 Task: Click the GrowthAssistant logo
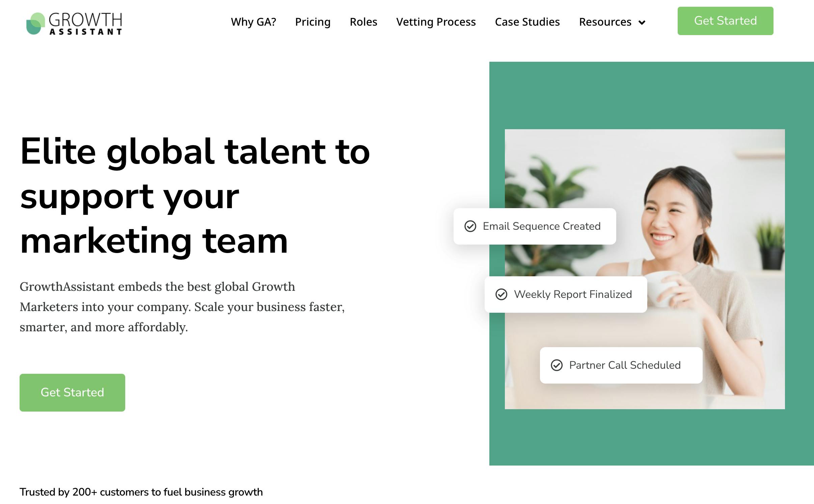click(x=74, y=23)
